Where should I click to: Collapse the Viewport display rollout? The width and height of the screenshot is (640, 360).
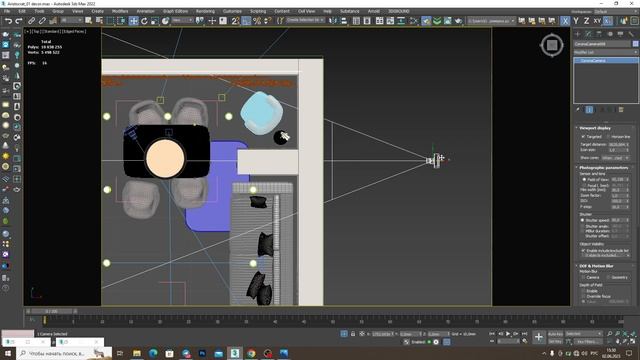tap(595, 128)
